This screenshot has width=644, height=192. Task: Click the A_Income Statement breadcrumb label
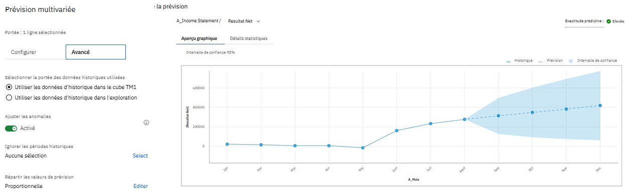tap(198, 21)
